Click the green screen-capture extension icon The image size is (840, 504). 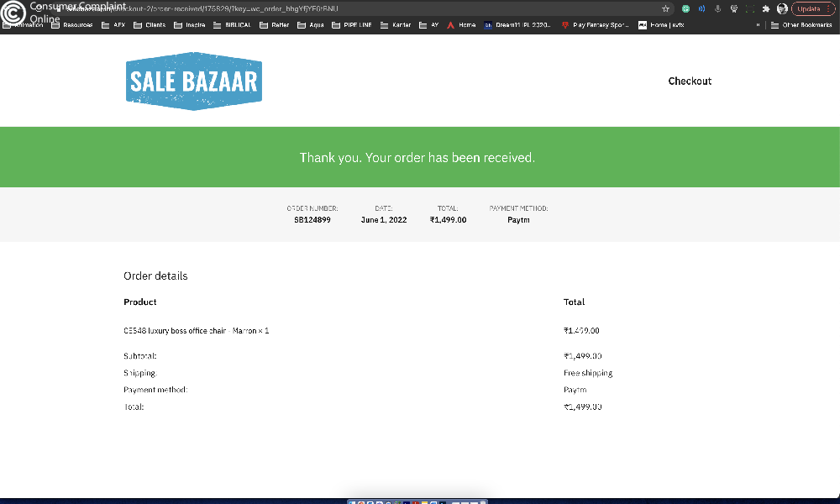pyautogui.click(x=749, y=8)
